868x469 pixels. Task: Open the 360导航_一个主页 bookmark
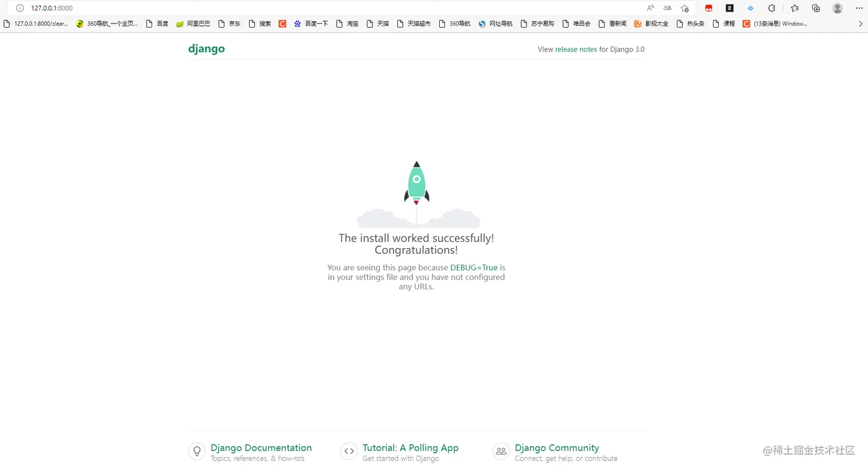[107, 24]
